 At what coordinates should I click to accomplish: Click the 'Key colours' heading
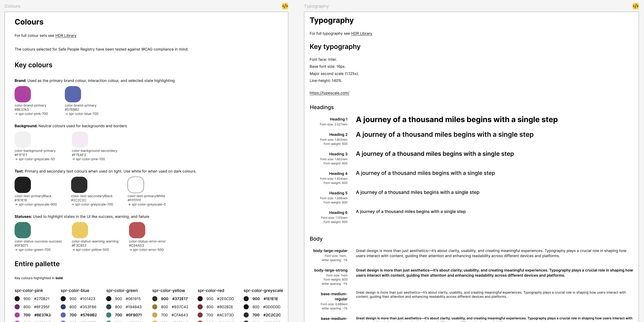[x=34, y=65]
